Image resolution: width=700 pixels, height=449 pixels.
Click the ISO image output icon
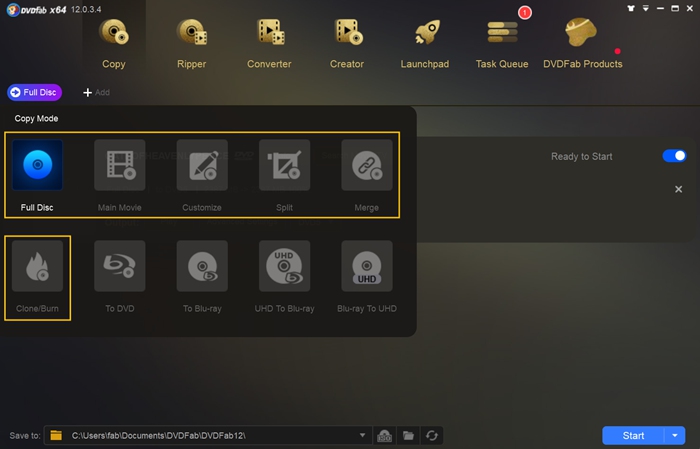point(384,436)
